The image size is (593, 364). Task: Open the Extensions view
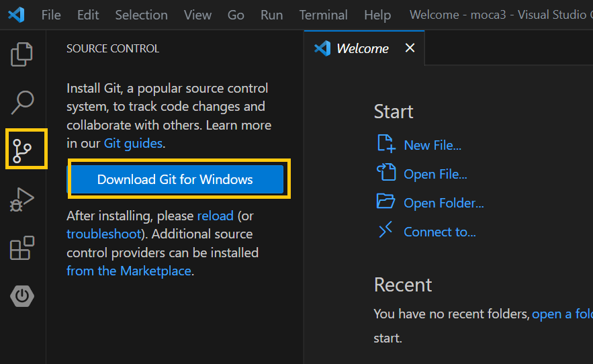click(22, 248)
